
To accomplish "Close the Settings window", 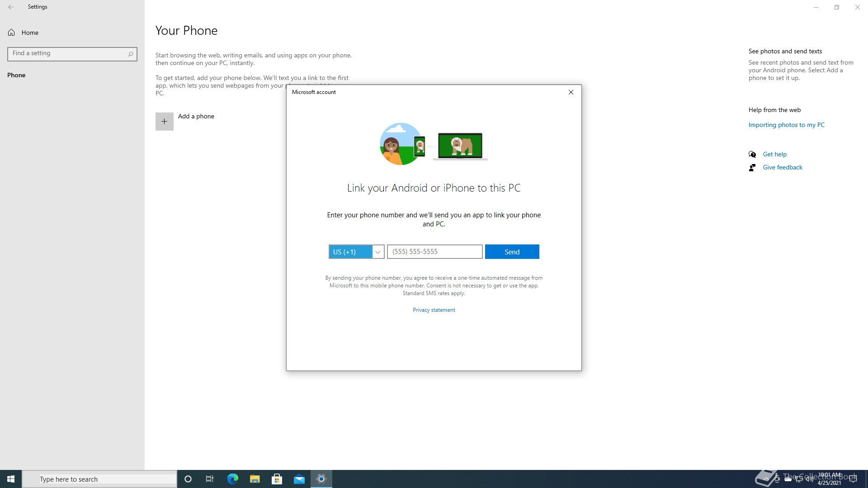I will (858, 7).
